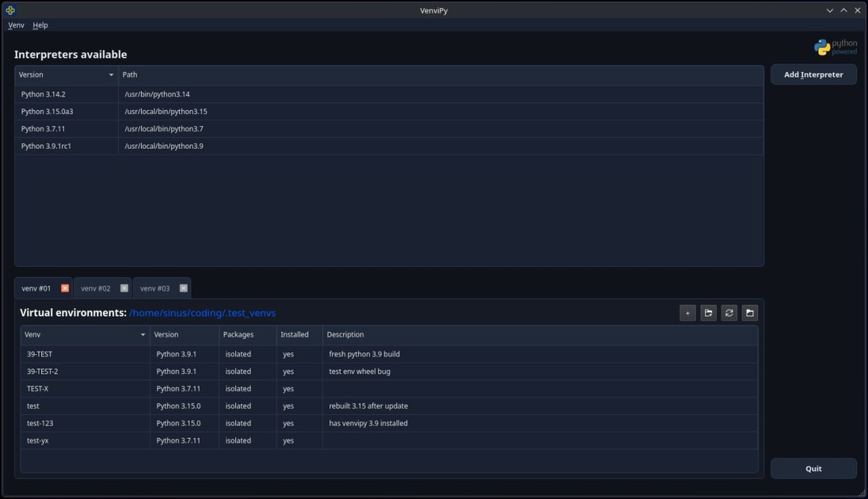This screenshot has width=868, height=499.
Task: Close the venv #03 tab
Action: coord(184,288)
